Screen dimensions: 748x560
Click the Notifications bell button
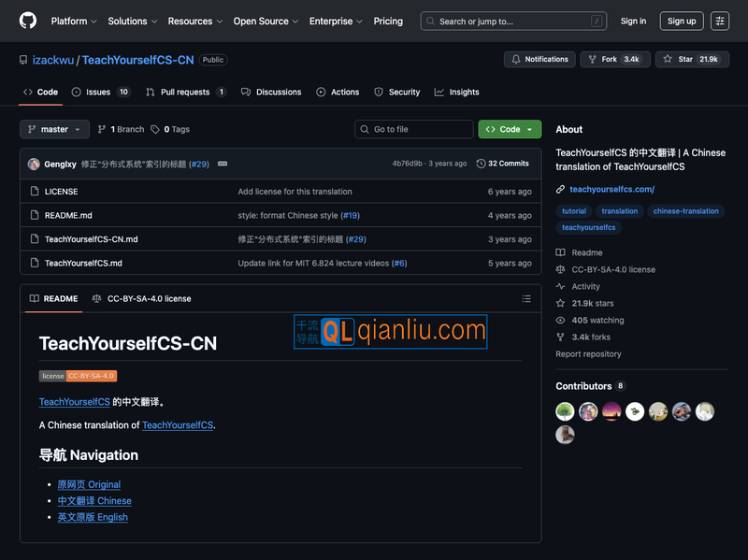[539, 59]
